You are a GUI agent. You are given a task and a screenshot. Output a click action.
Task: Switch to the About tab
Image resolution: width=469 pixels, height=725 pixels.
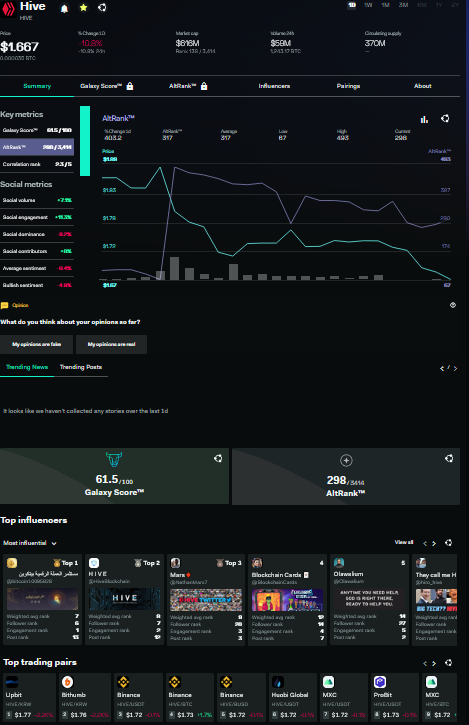[423, 86]
